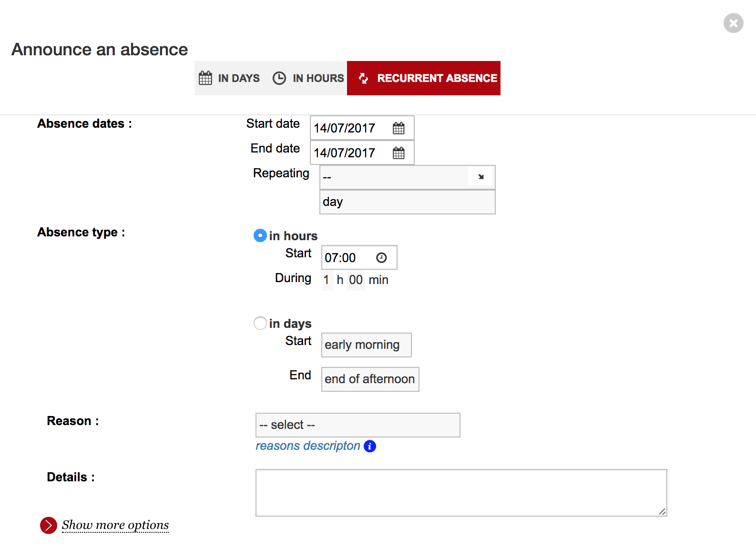Image resolution: width=756 pixels, height=549 pixels.
Task: Open the 'early morning' start dropdown
Action: tap(366, 345)
